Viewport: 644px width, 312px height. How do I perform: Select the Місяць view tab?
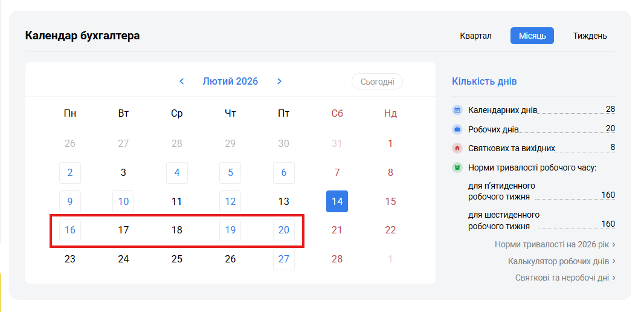point(532,36)
